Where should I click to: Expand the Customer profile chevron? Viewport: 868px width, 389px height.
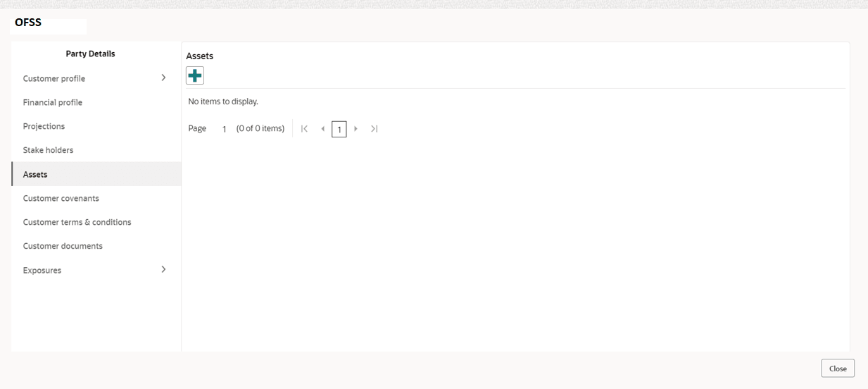pyautogui.click(x=163, y=78)
